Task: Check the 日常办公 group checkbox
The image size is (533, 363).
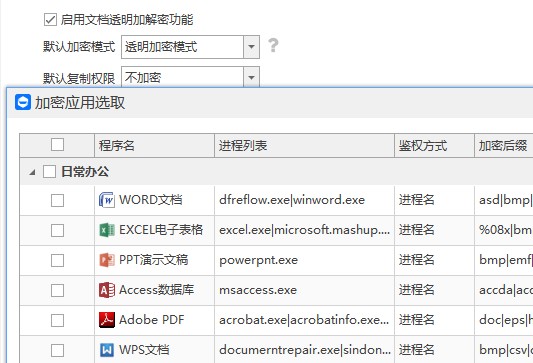Action: (49, 172)
